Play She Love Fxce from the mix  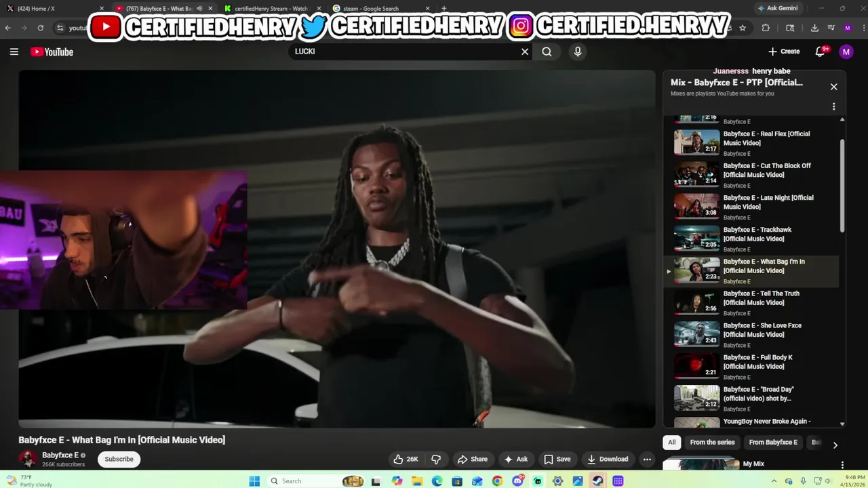(753, 334)
